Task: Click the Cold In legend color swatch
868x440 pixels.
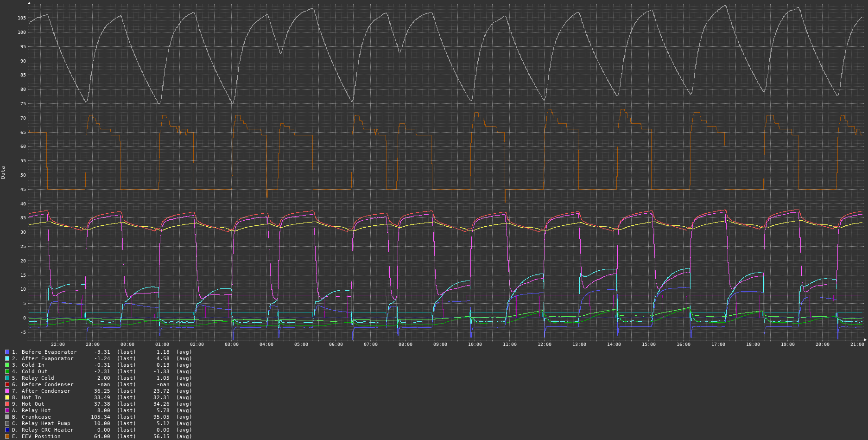Action: point(7,365)
